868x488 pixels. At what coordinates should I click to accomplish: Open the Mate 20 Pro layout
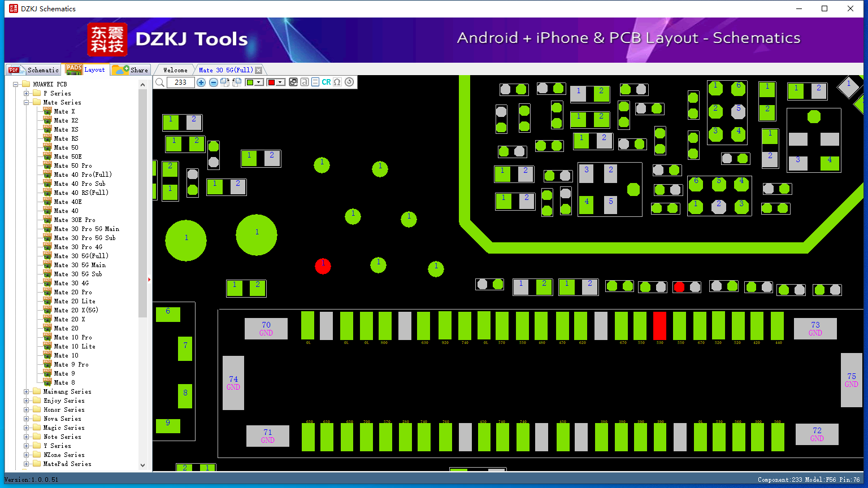click(x=73, y=292)
